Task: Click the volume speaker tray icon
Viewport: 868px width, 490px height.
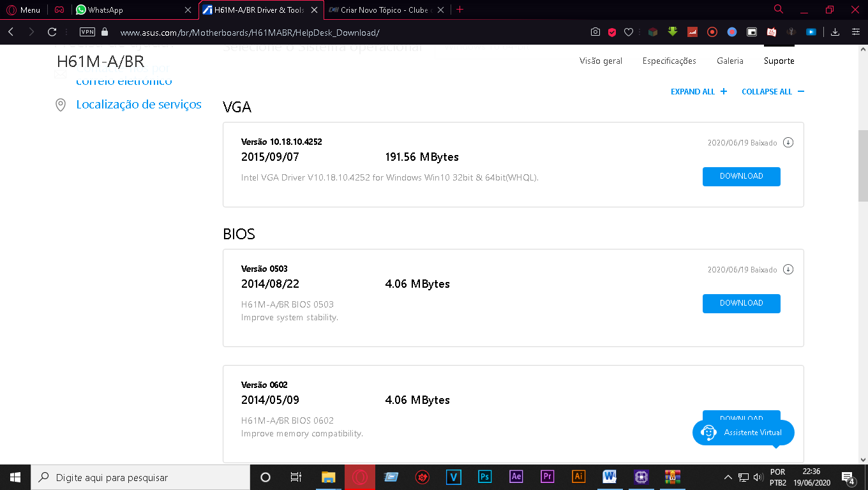Action: pos(758,477)
